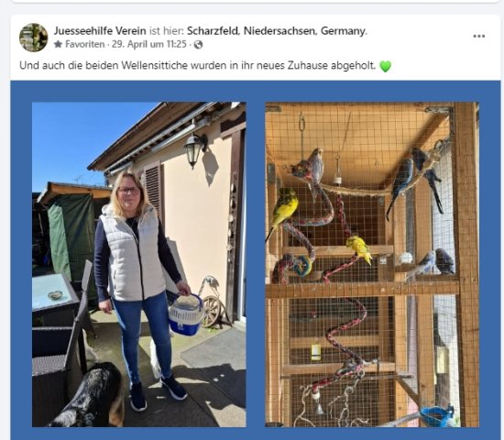Click the Favoriten label
Image resolution: width=504 pixels, height=440 pixels.
tap(85, 44)
